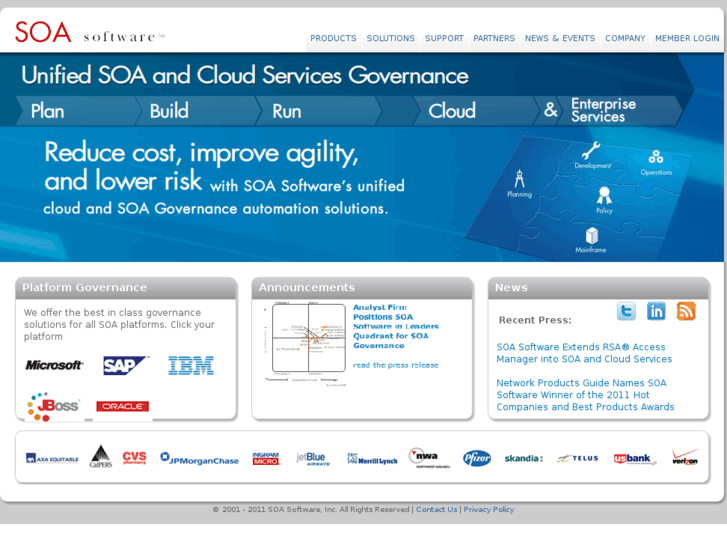Open the Products menu
The width and height of the screenshot is (727, 545).
point(333,38)
